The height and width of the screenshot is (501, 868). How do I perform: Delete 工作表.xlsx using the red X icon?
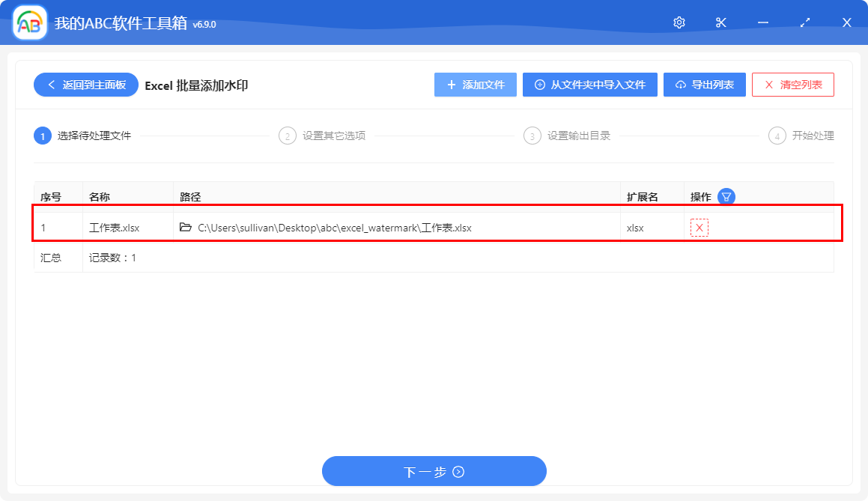pos(698,227)
